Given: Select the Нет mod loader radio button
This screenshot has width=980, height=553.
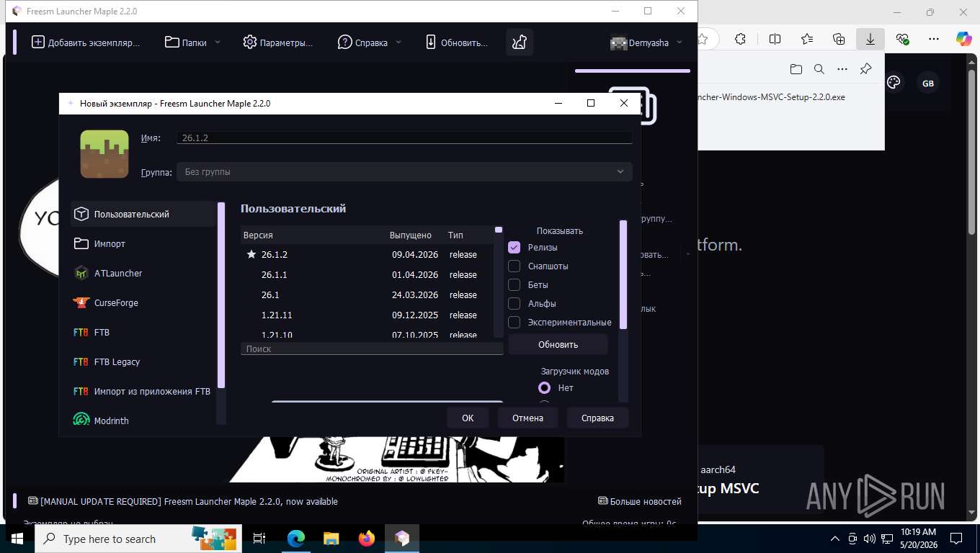Looking at the screenshot, I should [545, 387].
